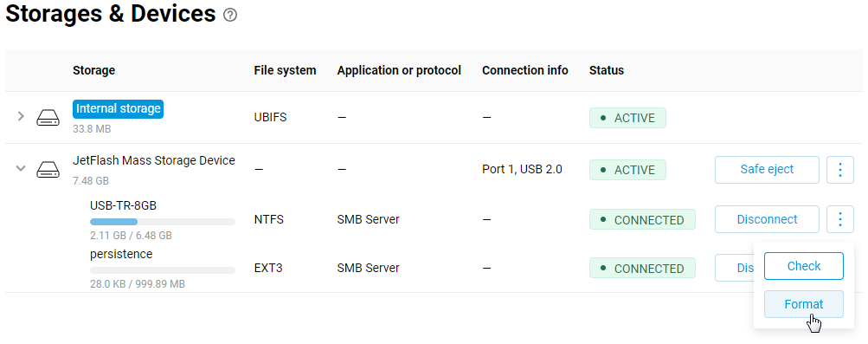868x344 pixels.
Task: Click the Status column header
Action: pos(606,70)
